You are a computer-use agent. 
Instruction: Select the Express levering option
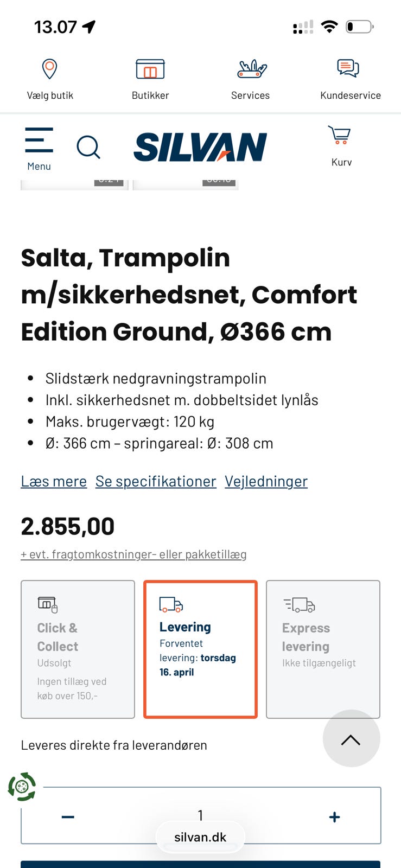323,649
